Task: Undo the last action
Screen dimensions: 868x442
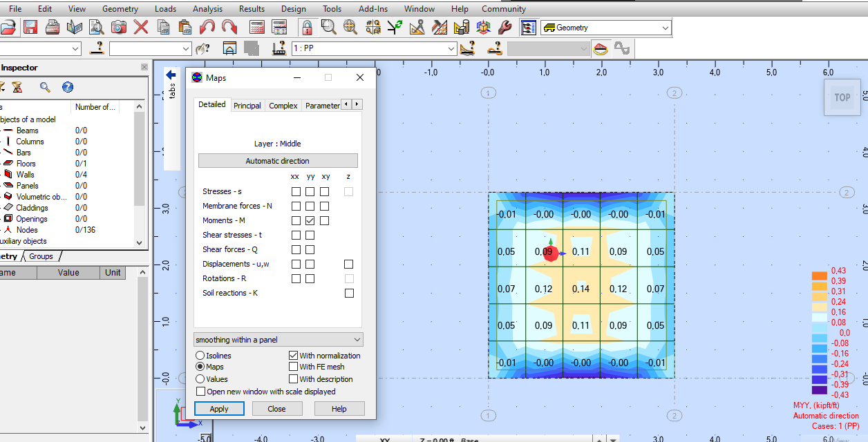Action: [x=207, y=27]
